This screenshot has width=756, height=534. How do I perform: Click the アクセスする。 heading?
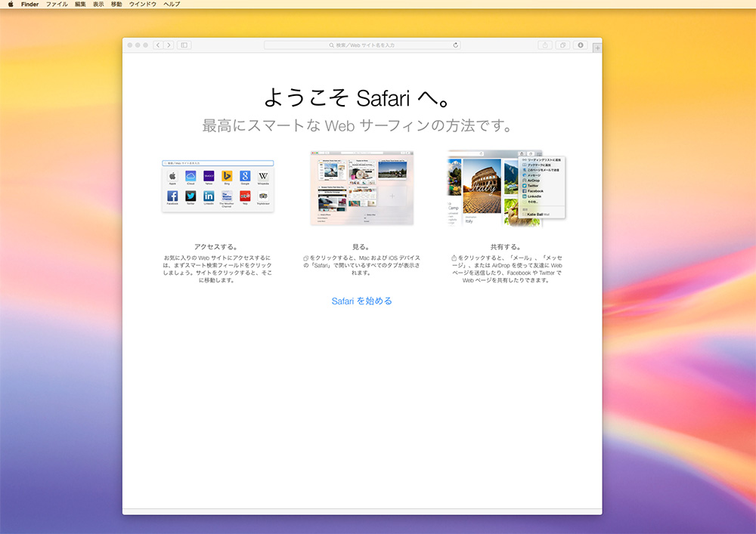pos(216,246)
